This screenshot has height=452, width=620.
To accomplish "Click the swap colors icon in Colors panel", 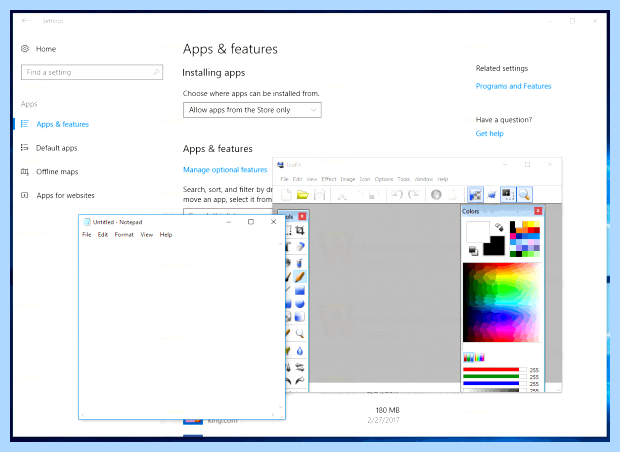I will [x=499, y=227].
